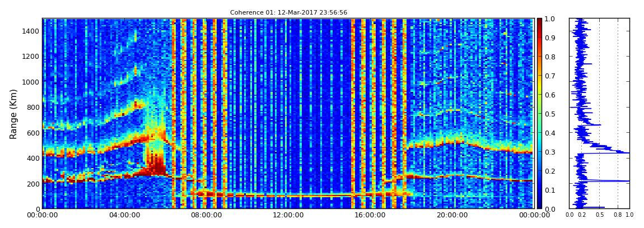
Task: Click the 800 range tick label
Action: pos(32,107)
